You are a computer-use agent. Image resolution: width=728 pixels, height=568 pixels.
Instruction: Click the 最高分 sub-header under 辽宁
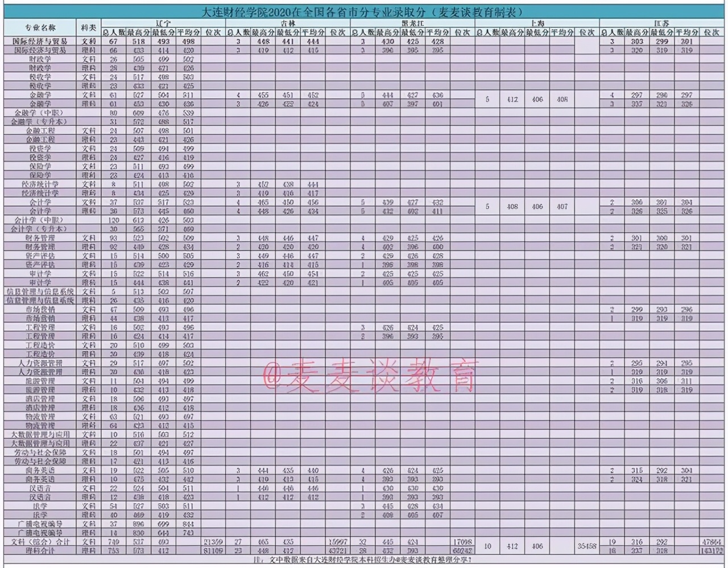(x=139, y=33)
